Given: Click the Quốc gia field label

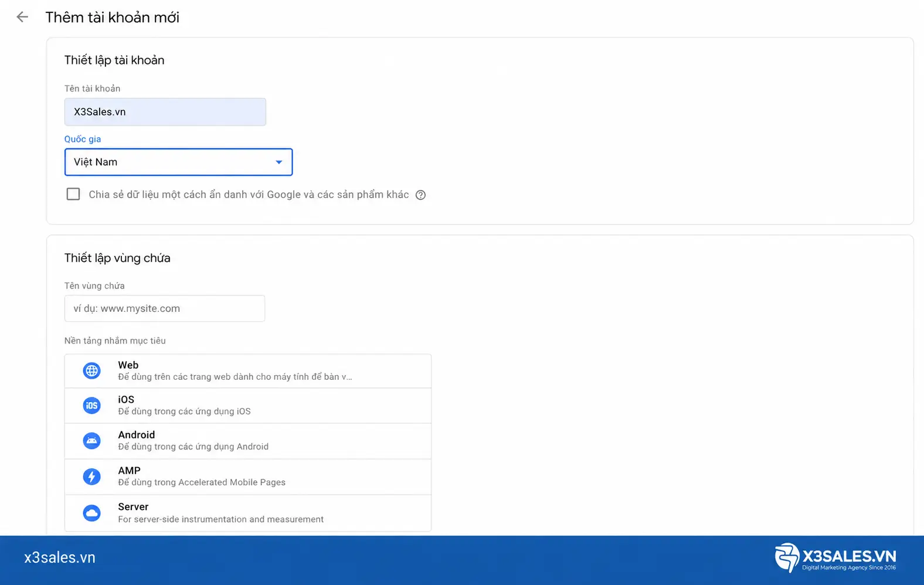Looking at the screenshot, I should pos(83,139).
